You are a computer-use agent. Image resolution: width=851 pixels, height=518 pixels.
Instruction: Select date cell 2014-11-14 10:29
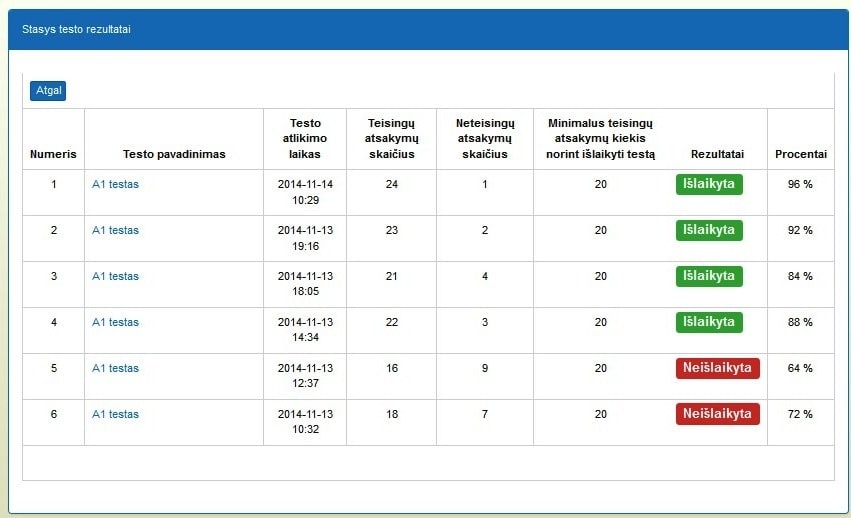305,192
